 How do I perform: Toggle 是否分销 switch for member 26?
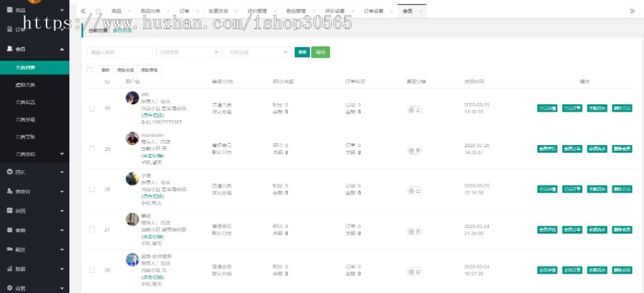tap(414, 272)
